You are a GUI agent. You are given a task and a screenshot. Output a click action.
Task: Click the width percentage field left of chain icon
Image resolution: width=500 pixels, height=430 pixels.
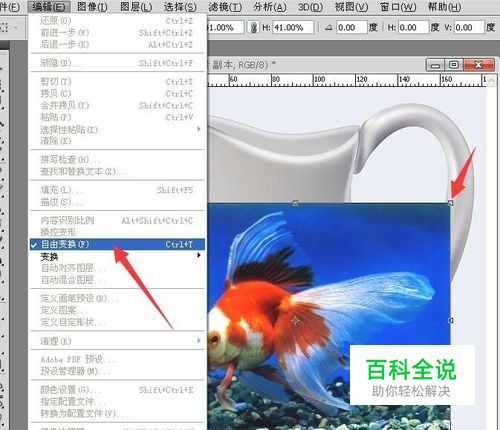tap(225, 27)
